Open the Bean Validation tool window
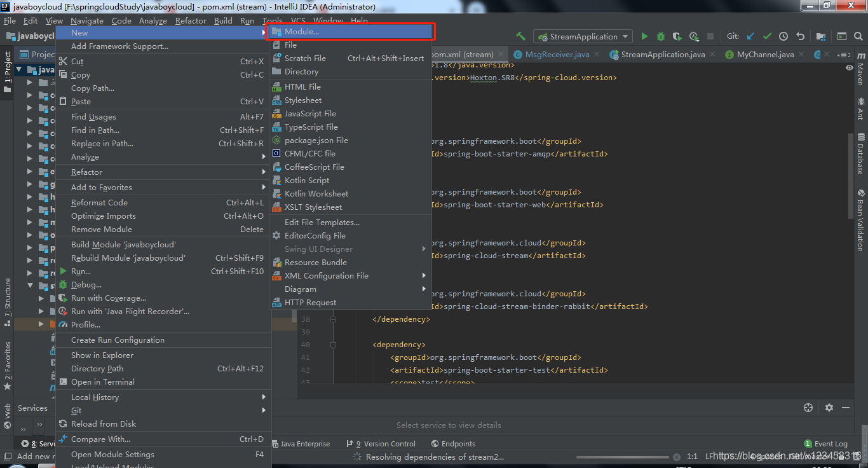The height and width of the screenshot is (468, 868). [x=860, y=220]
